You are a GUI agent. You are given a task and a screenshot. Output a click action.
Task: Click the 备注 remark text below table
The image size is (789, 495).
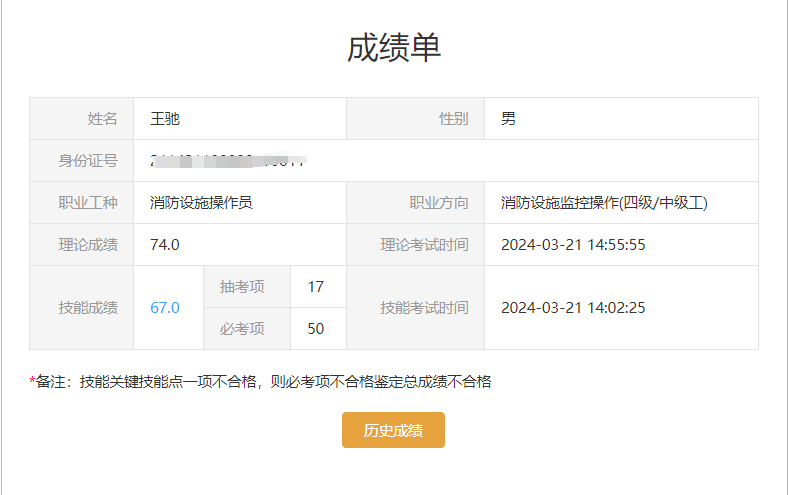(x=262, y=381)
